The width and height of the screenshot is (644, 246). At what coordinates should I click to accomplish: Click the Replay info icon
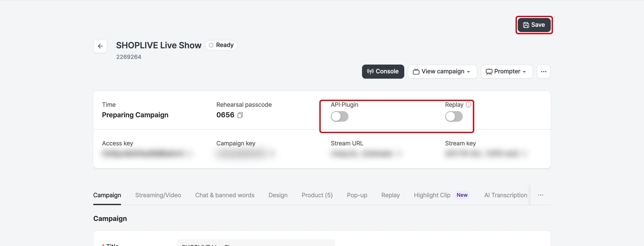468,105
